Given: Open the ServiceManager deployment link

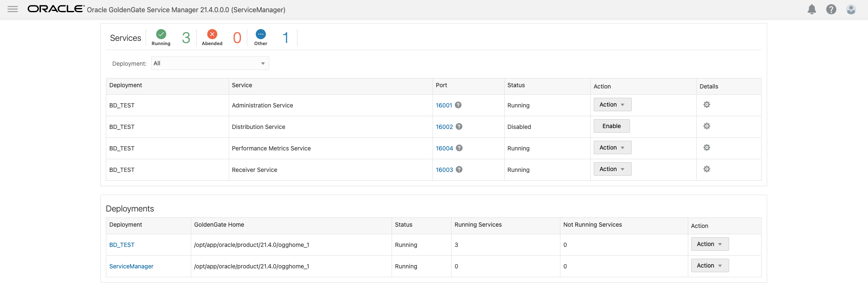Looking at the screenshot, I should [x=131, y=266].
